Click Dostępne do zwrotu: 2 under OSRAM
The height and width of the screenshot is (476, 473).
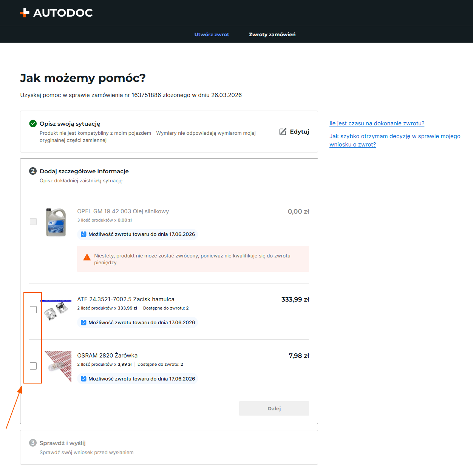[160, 364]
